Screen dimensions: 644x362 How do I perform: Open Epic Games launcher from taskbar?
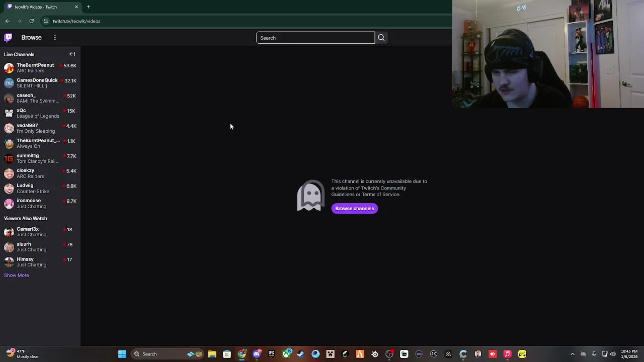271,354
